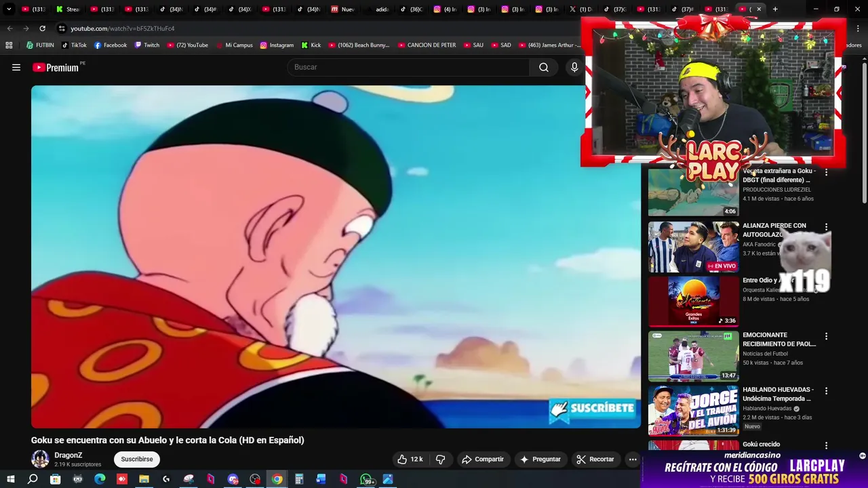The height and width of the screenshot is (488, 868).
Task: Click the PRODUCCIONES LUDREZIEL channel name
Action: click(x=776, y=190)
